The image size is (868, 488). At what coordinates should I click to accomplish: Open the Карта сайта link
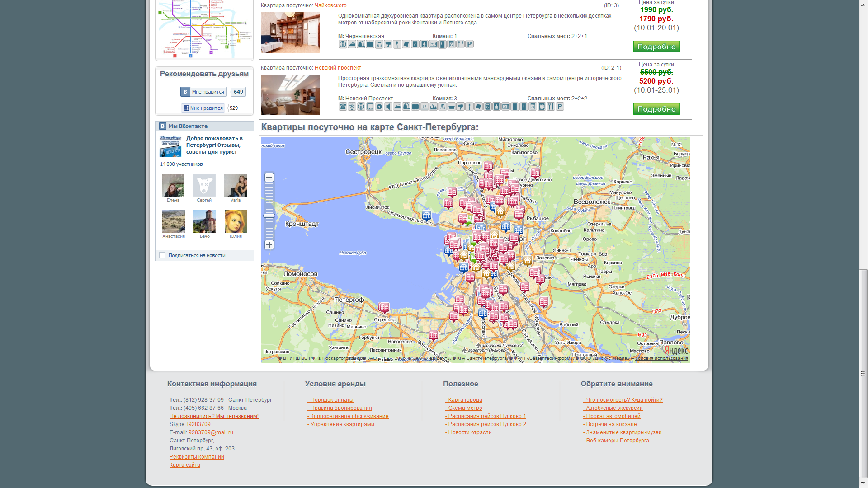coord(184,465)
